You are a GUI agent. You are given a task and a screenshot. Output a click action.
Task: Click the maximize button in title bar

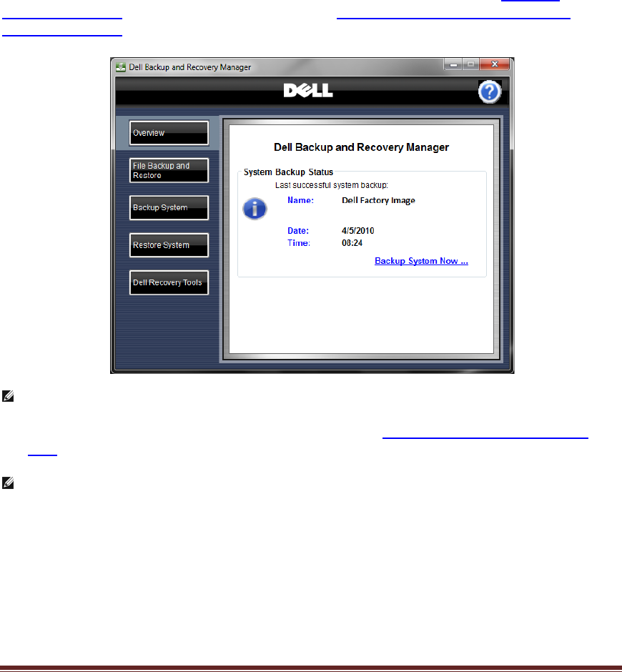[x=470, y=64]
